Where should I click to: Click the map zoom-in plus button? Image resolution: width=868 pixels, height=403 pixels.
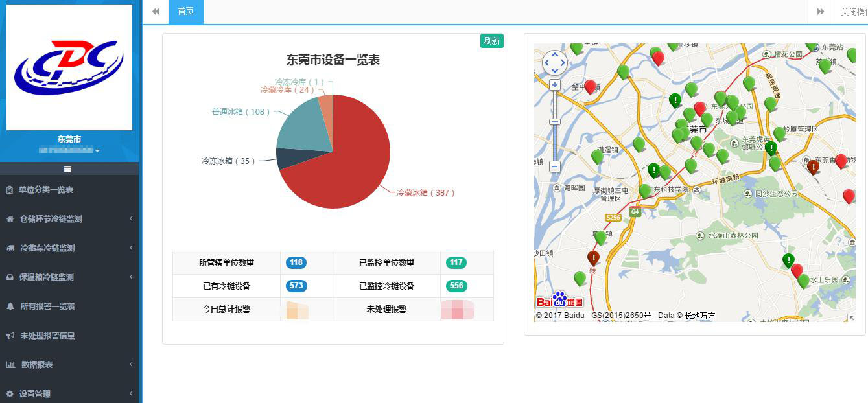point(555,85)
